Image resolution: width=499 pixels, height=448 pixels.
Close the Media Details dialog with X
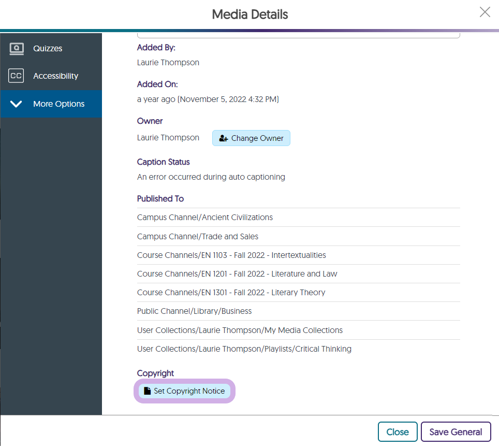coord(485,12)
